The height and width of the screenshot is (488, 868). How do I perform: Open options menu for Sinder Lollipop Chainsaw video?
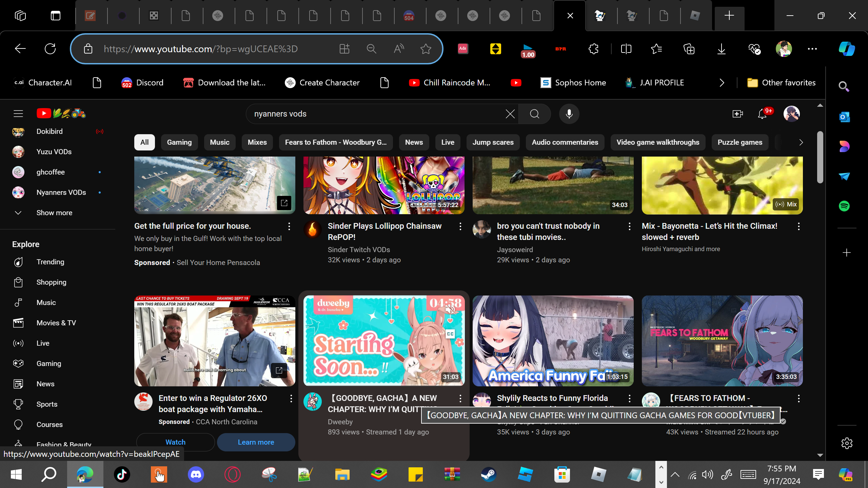coord(460,226)
